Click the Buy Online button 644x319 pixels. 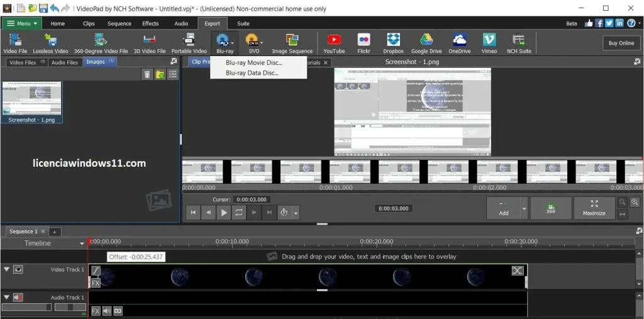tap(621, 43)
